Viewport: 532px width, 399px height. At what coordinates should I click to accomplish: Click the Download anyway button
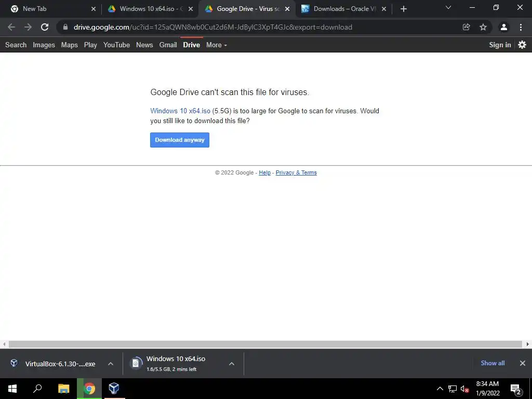click(180, 140)
